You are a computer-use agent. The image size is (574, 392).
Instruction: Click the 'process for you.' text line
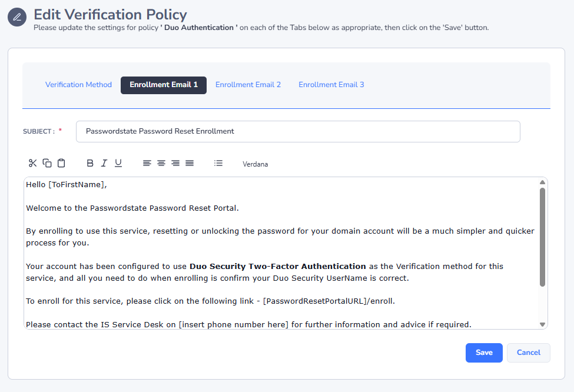click(58, 243)
